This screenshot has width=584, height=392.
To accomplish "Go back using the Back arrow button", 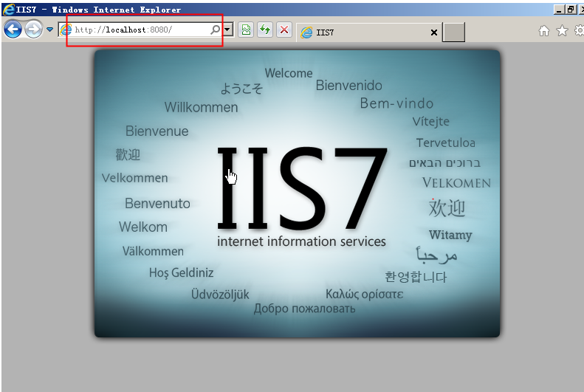I will (13, 30).
